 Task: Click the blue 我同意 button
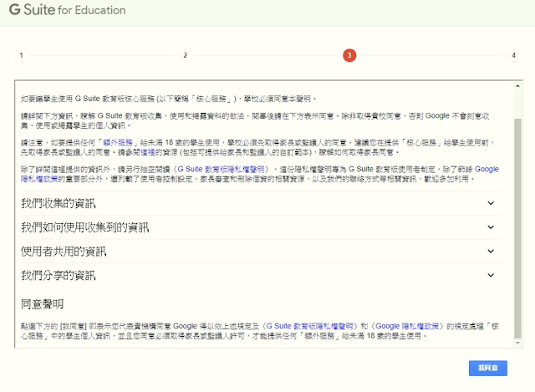[x=488, y=368]
